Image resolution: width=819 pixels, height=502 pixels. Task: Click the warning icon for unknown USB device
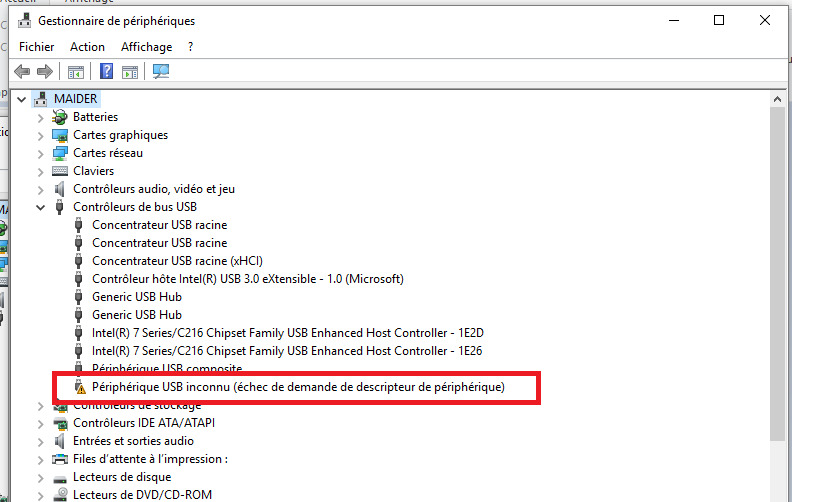point(79,387)
